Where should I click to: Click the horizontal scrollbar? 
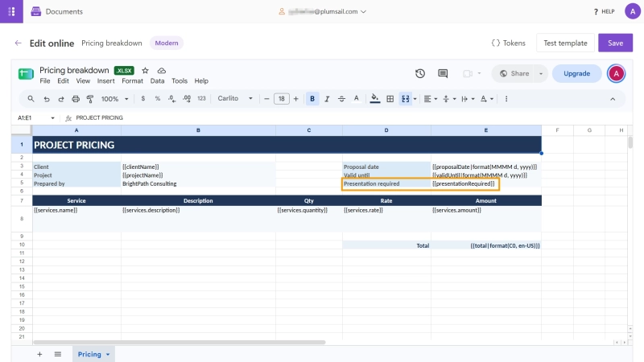(x=180, y=342)
